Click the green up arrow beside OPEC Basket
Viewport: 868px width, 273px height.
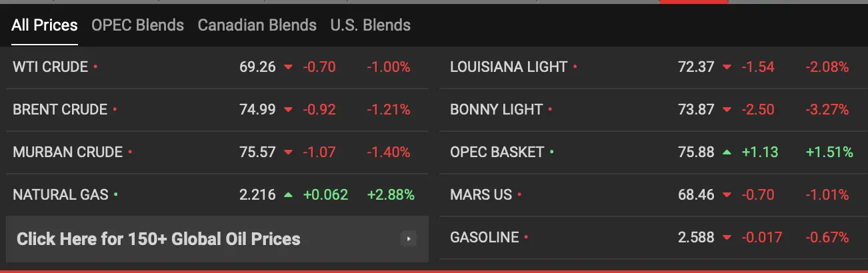tap(727, 152)
